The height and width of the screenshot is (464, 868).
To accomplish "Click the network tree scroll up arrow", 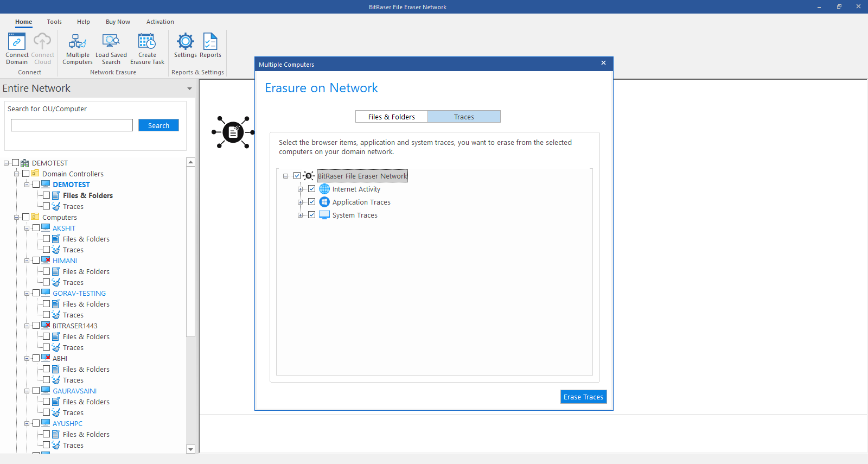I will [190, 162].
